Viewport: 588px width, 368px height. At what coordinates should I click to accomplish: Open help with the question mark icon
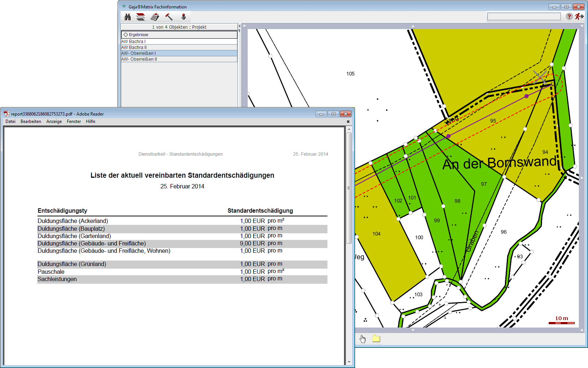(569, 17)
